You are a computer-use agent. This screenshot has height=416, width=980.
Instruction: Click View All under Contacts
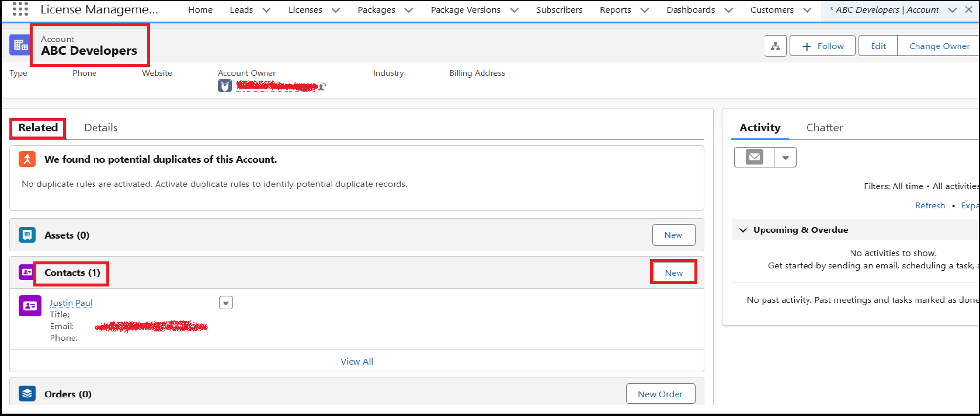coord(357,362)
